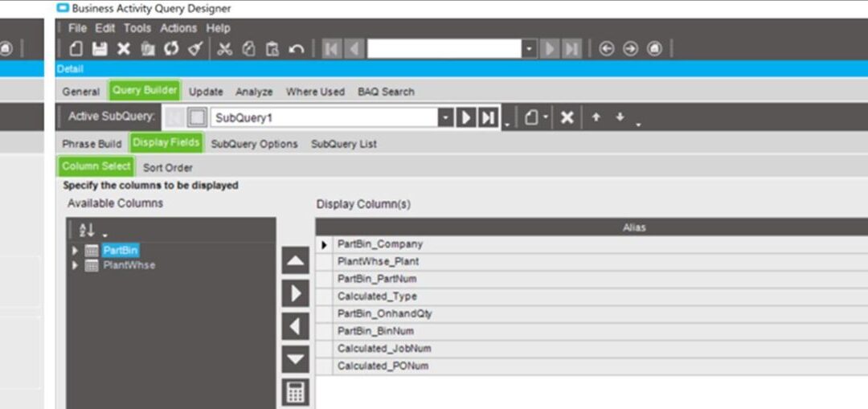The width and height of the screenshot is (868, 409).
Task: Open the Active SubQuery dropdown arrow
Action: coord(445,117)
